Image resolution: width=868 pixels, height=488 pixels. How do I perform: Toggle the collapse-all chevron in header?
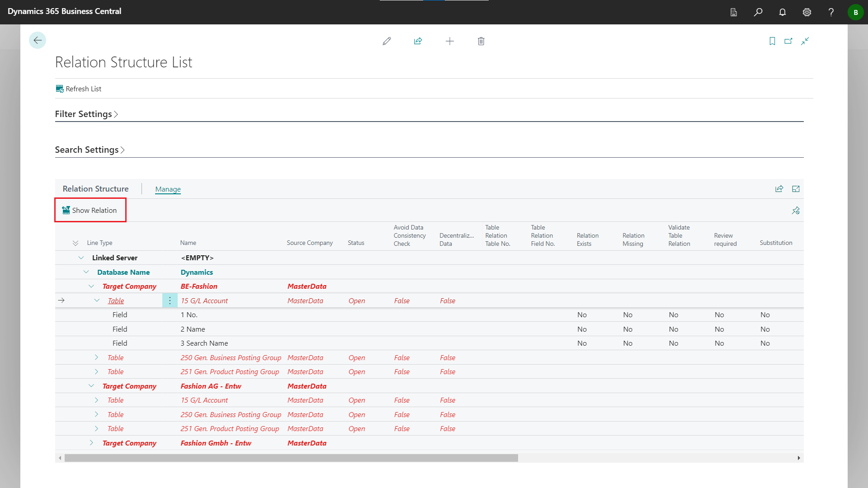coord(75,243)
